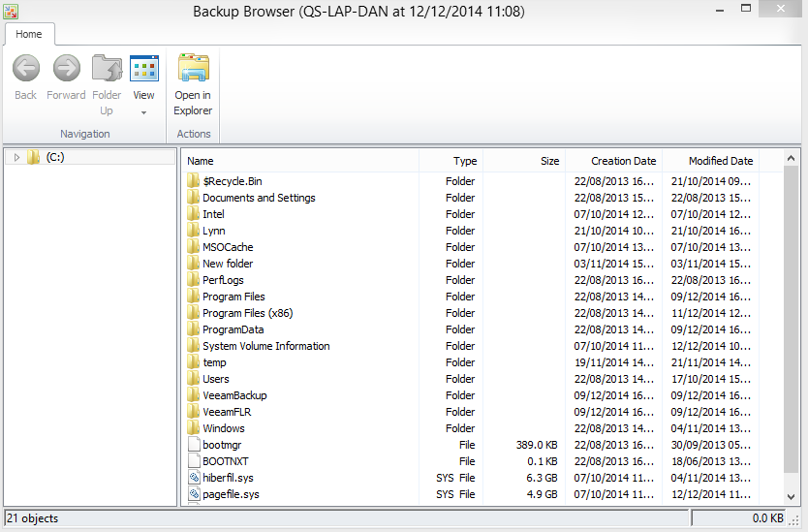Select the BOOTNXT file icon
Screen dimensions: 808x532
(194, 461)
